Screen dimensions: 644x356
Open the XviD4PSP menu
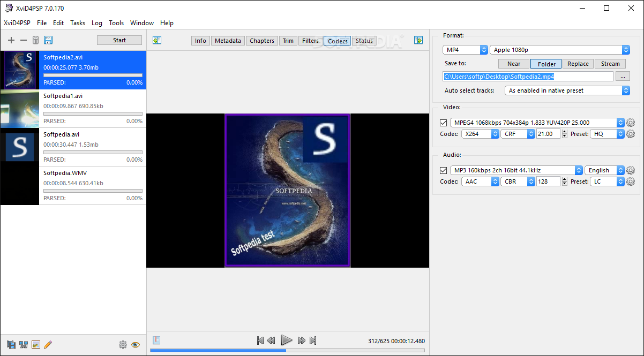[x=17, y=23]
